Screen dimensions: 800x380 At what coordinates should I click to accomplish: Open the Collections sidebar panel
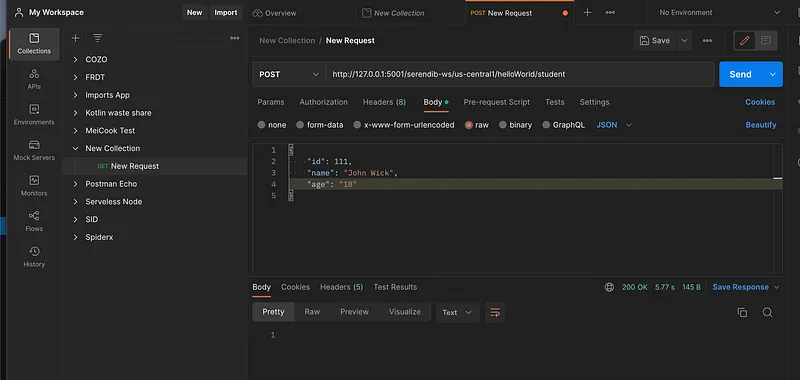(34, 44)
